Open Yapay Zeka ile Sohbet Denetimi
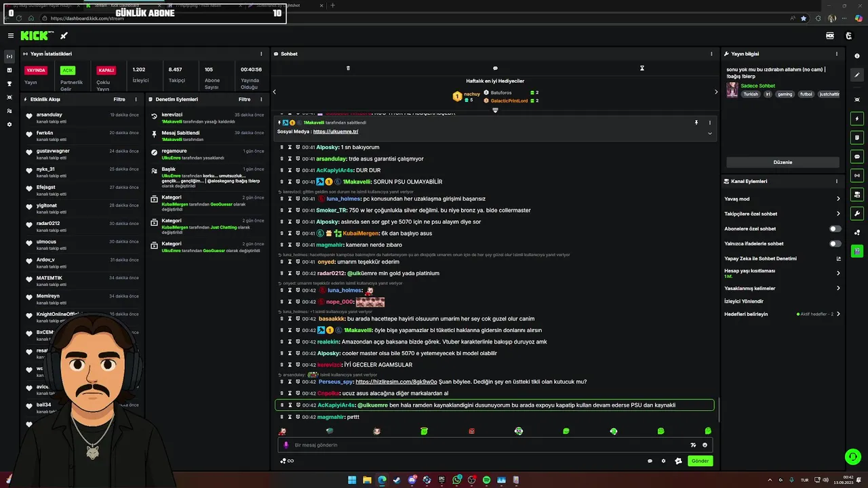 point(782,258)
